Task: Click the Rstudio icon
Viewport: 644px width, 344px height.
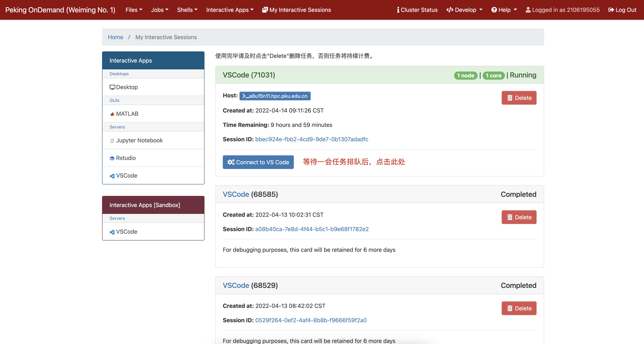Action: click(x=112, y=158)
